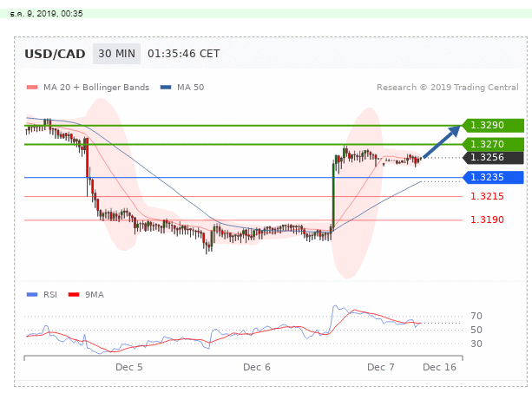
Task: Click the Dec 16 date axis label
Action: pyautogui.click(x=439, y=367)
